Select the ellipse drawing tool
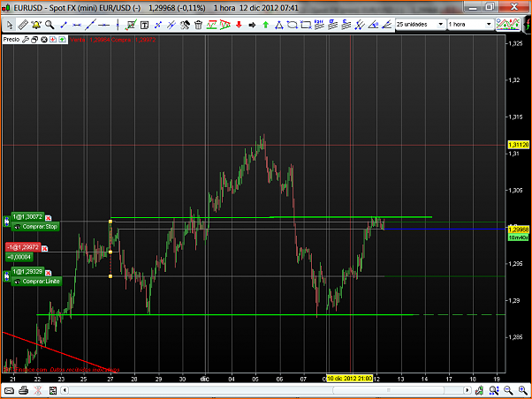This screenshot has height=399, width=532. [x=293, y=25]
